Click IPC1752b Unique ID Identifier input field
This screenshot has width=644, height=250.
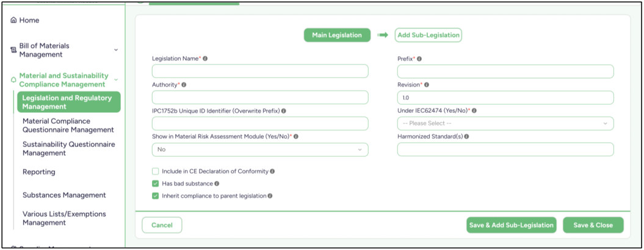(x=260, y=123)
